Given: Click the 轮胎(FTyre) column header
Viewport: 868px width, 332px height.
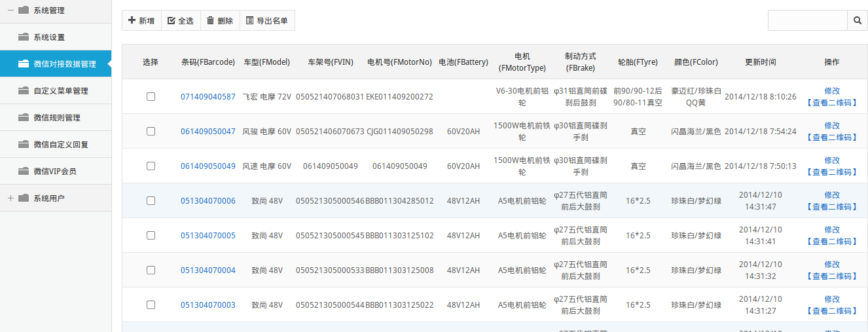Looking at the screenshot, I should 638,62.
